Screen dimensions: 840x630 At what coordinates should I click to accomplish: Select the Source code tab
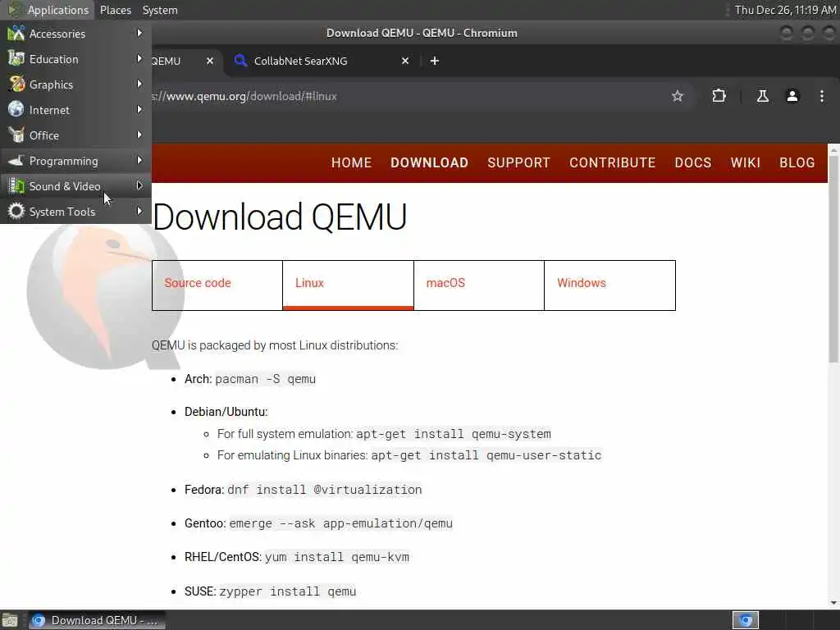(217, 285)
